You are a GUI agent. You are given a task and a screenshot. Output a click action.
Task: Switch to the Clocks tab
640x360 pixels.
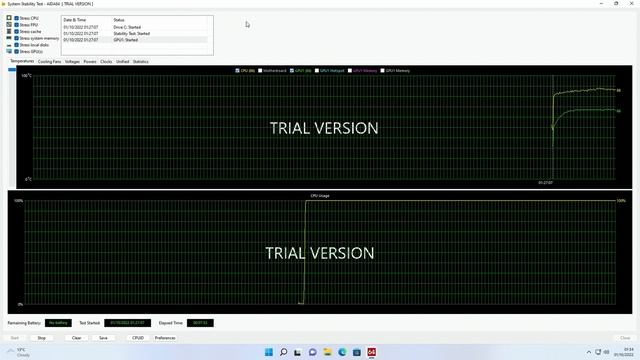pyautogui.click(x=106, y=62)
